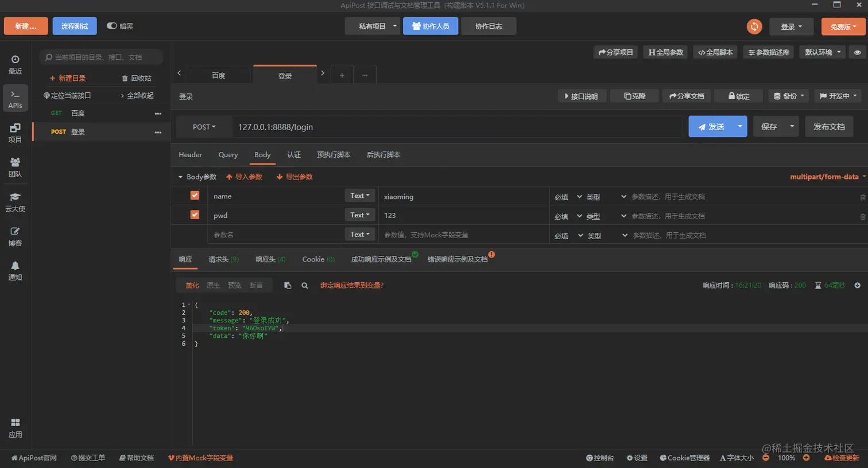Click 绑定响应结果到变量 link

tap(352, 285)
